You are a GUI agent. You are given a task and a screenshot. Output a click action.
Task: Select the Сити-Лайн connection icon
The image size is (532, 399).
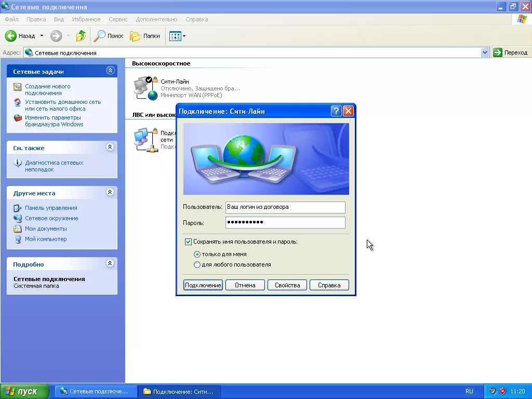(146, 88)
